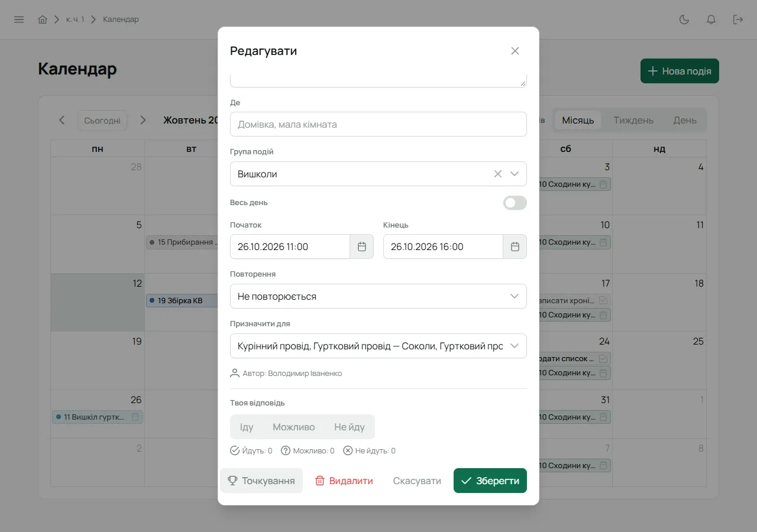Screen dimensions: 757x532
Task: Open the 19 Збірка КВ calendar event
Action: [182, 301]
